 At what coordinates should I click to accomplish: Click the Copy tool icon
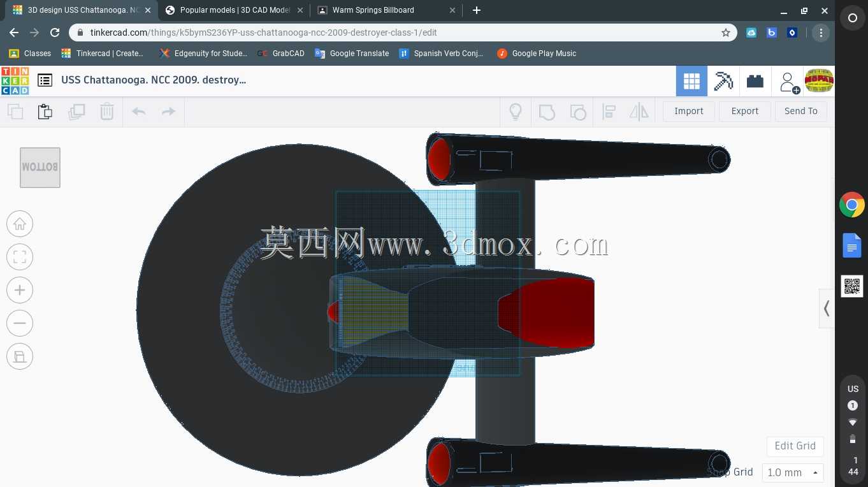[x=15, y=112]
